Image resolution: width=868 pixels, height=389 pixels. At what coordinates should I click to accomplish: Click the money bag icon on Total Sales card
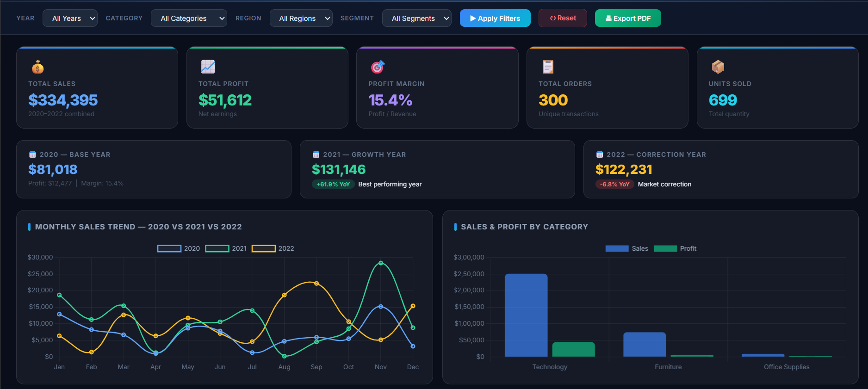[x=37, y=67]
